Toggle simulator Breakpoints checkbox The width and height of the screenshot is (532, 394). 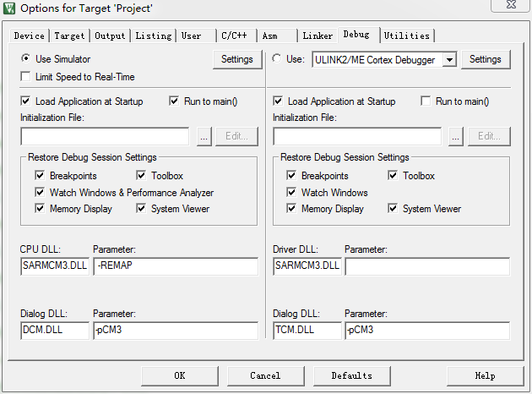tap(40, 175)
